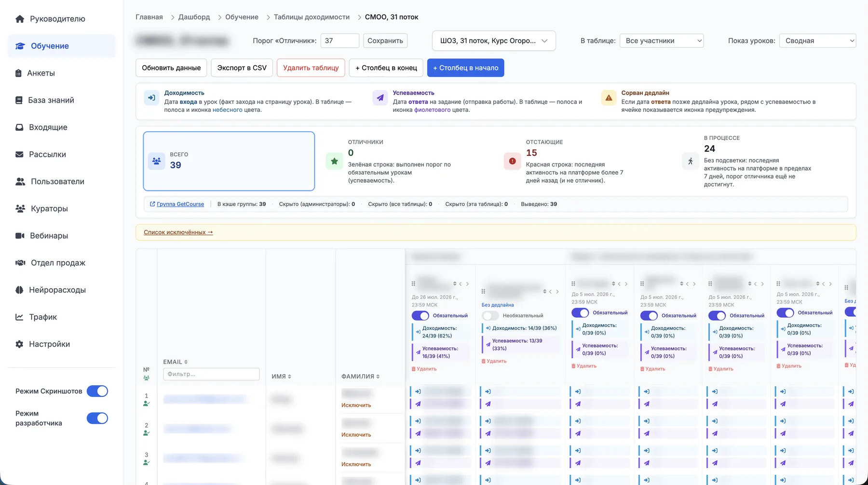Image resolution: width=868 pixels, height=485 pixels.
Task: Enable the Необязательный lesson switch
Action: click(490, 316)
